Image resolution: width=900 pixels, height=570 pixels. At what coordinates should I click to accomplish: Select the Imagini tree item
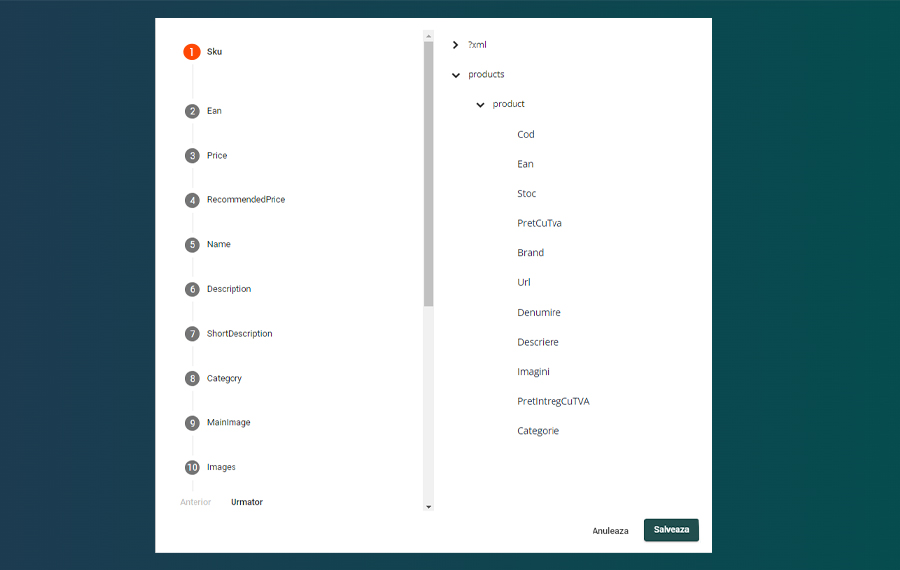[533, 371]
